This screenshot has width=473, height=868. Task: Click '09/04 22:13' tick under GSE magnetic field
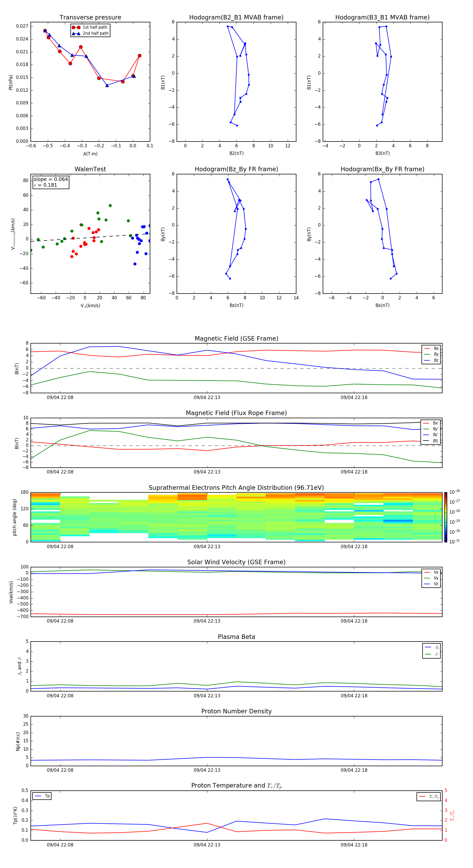click(x=207, y=398)
